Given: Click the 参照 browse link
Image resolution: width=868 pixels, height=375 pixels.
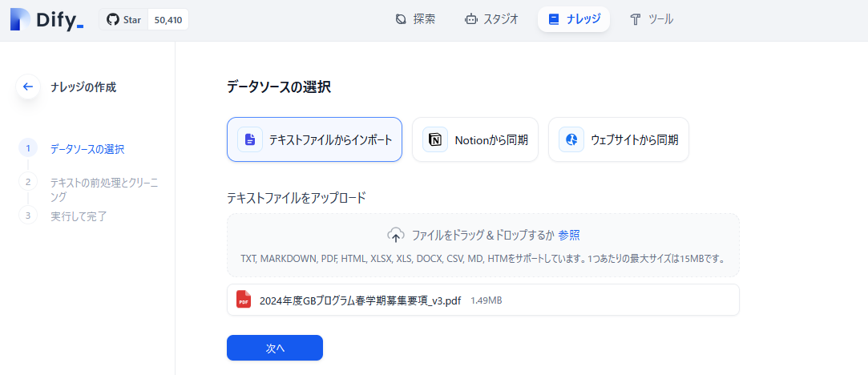Looking at the screenshot, I should pos(568,235).
